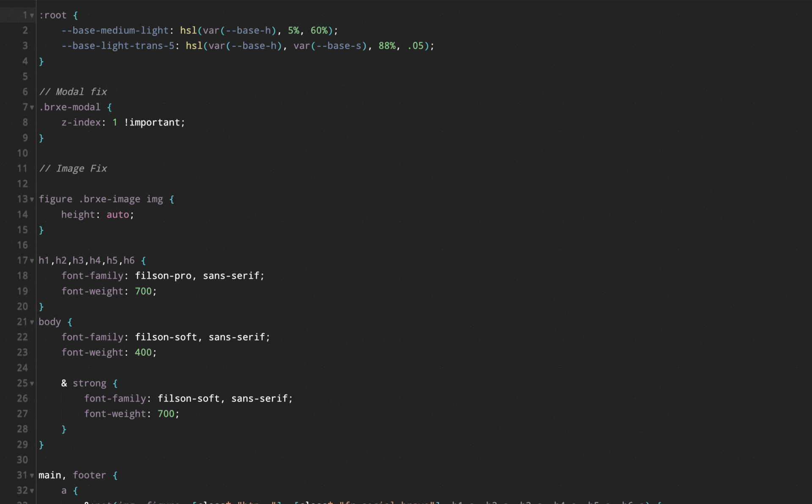Click the 400 font-weight value
The width and height of the screenshot is (812, 504).
[x=143, y=353]
